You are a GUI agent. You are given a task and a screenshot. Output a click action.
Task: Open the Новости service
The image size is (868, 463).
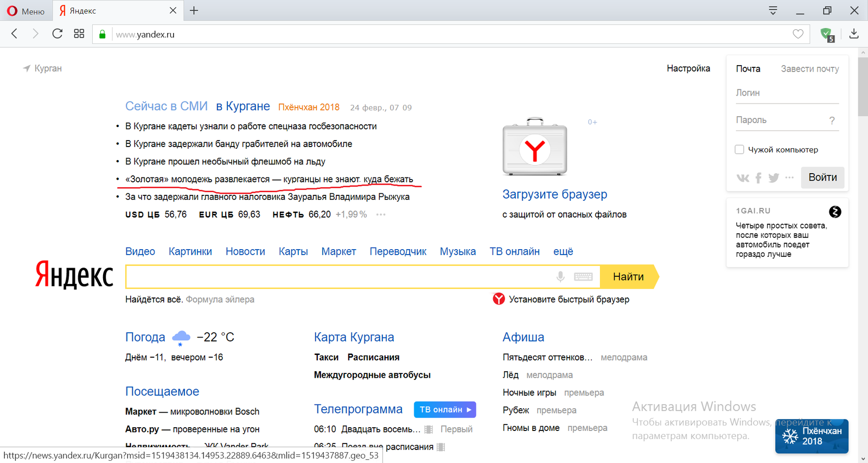pos(245,251)
